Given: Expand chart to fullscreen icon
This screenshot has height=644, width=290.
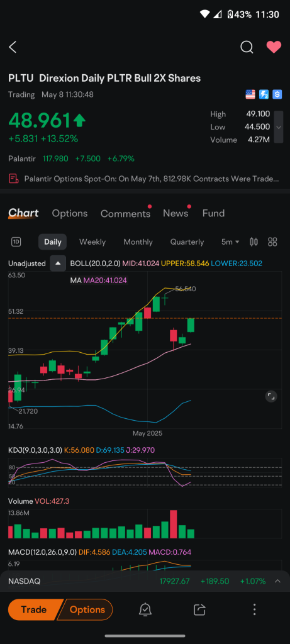Looking at the screenshot, I should point(271,396).
